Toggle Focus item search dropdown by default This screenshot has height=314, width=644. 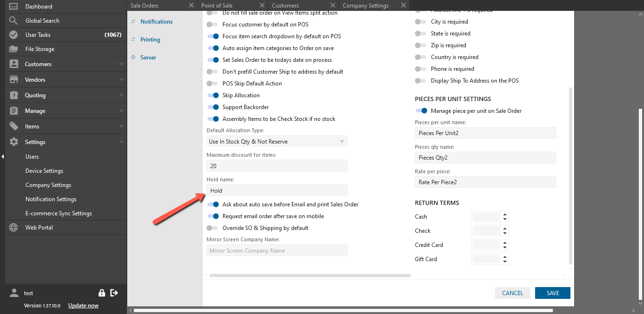[x=213, y=36]
